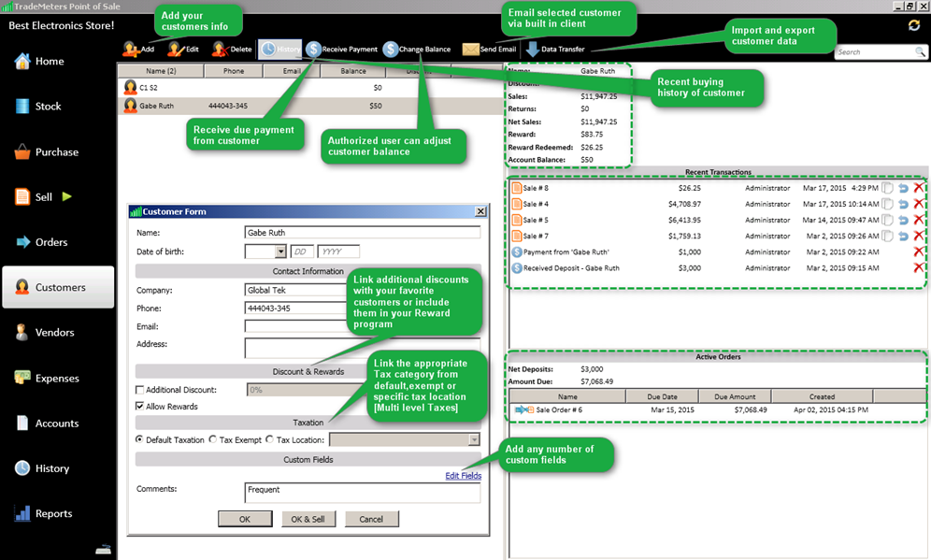The height and width of the screenshot is (560, 931).
Task: Select the Tax Exempt radio button
Action: (213, 439)
